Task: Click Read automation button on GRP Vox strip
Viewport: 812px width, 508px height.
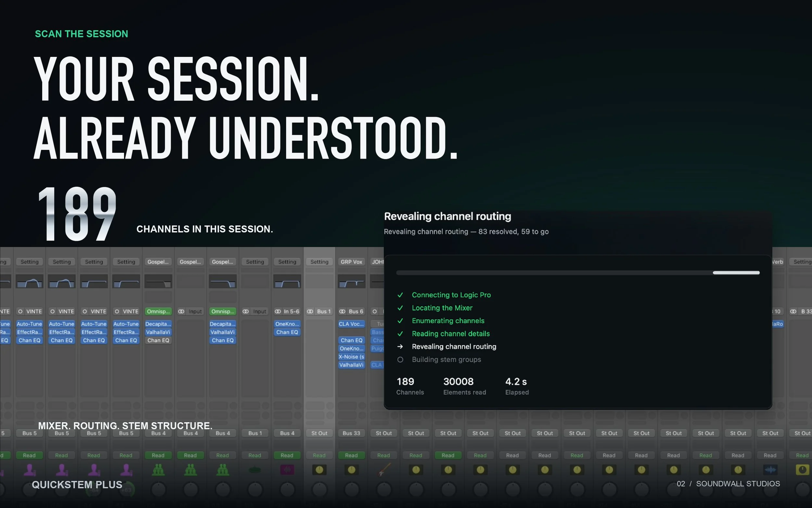Action: [351, 455]
